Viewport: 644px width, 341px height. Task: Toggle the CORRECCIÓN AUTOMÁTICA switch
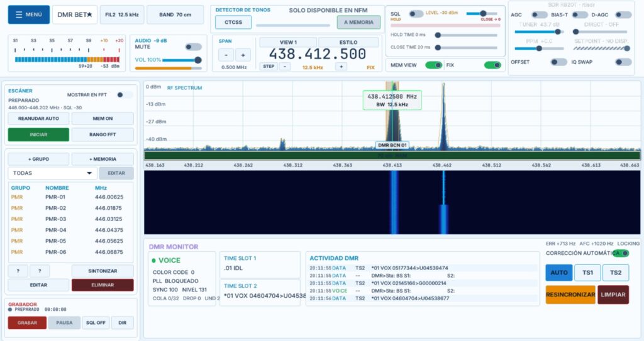(621, 253)
